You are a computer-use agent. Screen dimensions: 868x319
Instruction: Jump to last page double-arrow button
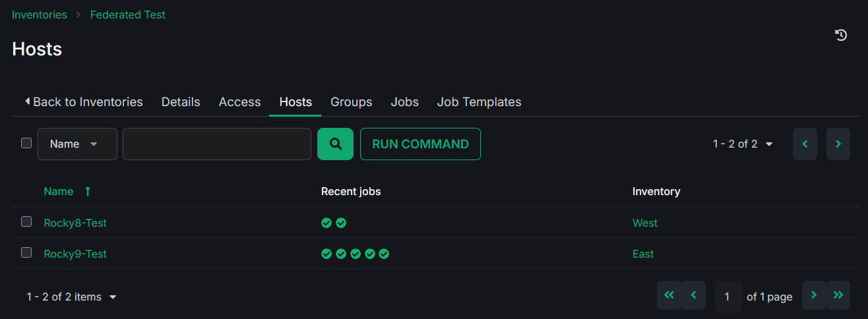point(838,295)
